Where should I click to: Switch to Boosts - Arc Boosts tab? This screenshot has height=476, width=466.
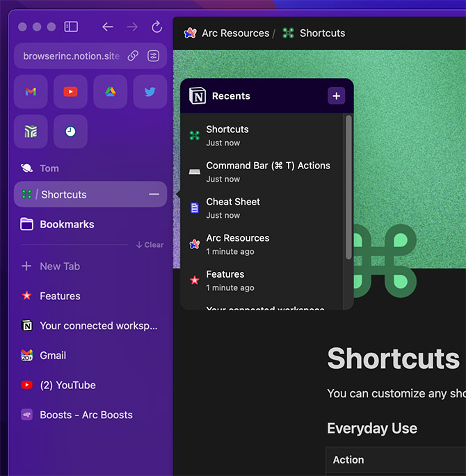pyautogui.click(x=90, y=415)
